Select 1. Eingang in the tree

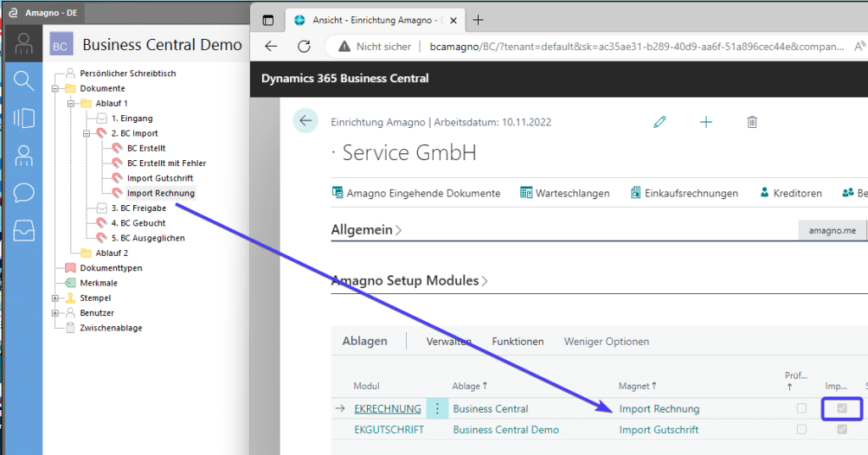click(131, 119)
